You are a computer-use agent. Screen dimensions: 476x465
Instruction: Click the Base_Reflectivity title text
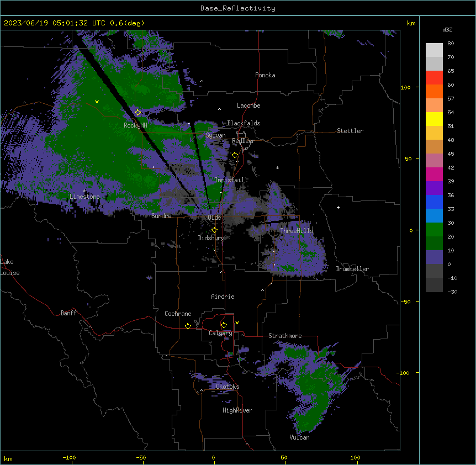(238, 8)
